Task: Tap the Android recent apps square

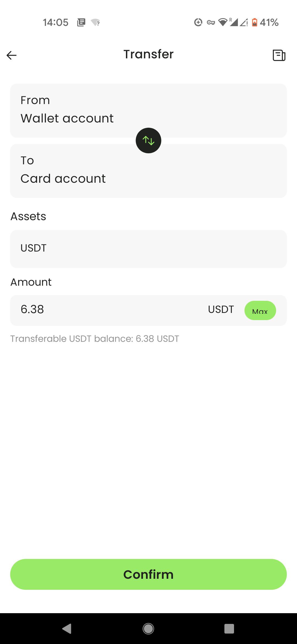Action: pos(229,629)
